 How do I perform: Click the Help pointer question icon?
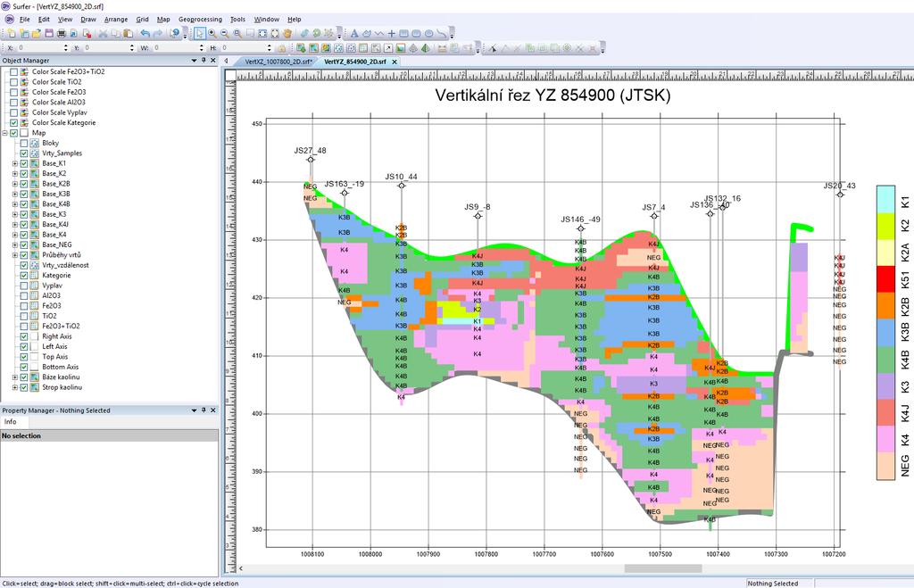pos(175,33)
